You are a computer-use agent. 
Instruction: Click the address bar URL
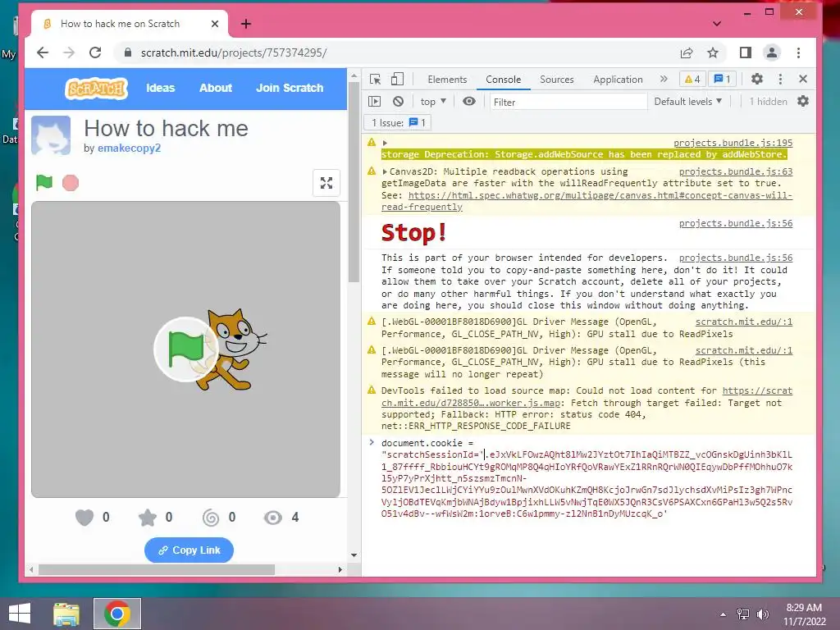point(234,52)
